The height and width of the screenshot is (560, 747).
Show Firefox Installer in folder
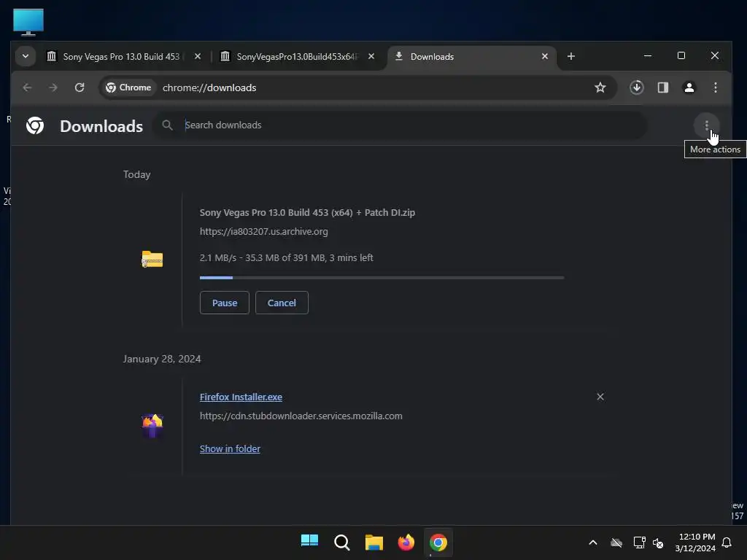pyautogui.click(x=230, y=449)
